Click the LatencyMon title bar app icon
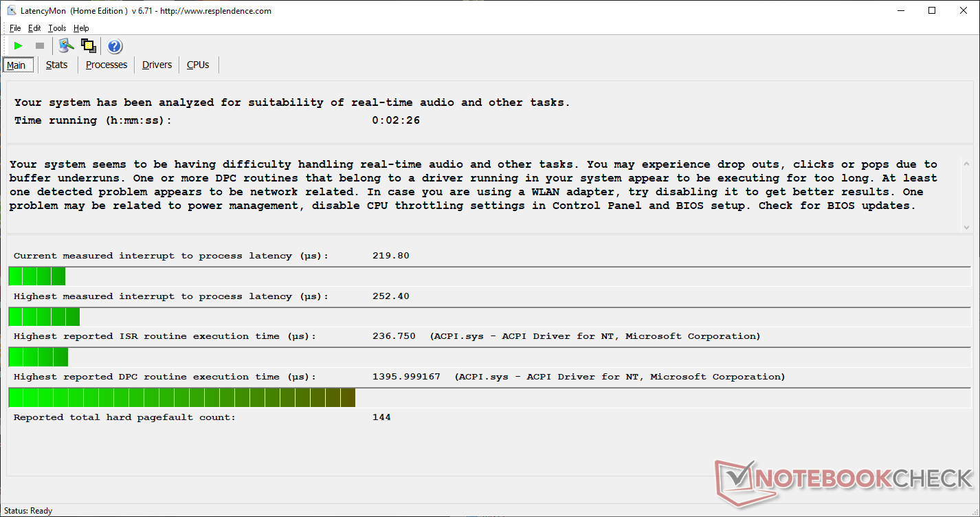980x517 pixels. [11, 10]
